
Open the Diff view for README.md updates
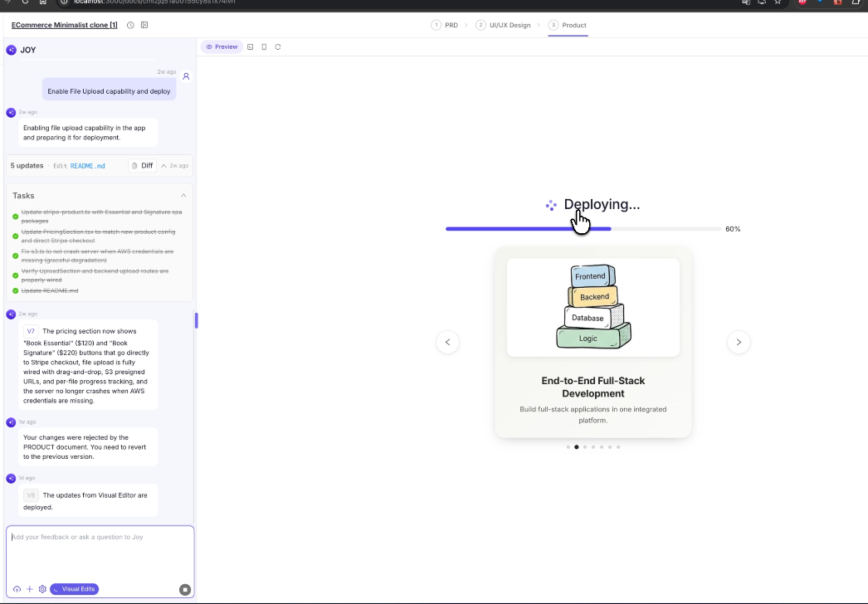142,165
